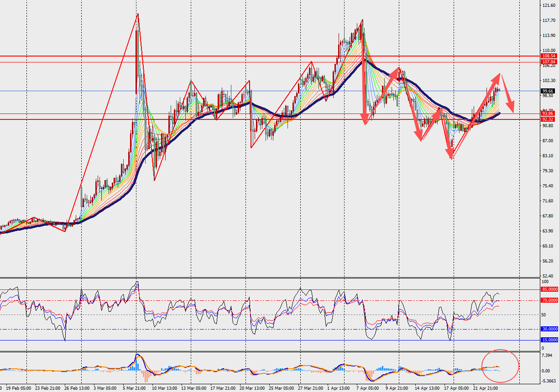The height and width of the screenshot is (392, 559).
Task: Click the right end of the thick navy moving average
Action: (x=499, y=113)
